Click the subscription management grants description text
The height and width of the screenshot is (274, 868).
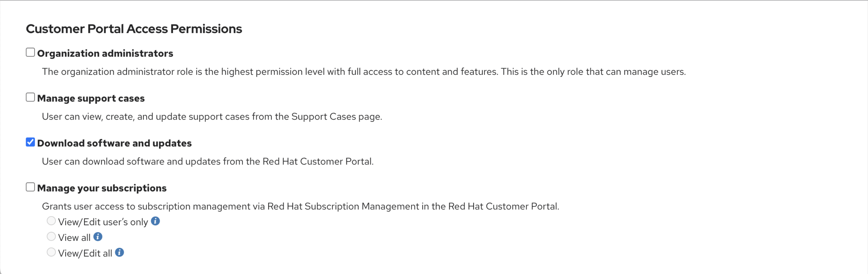coord(301,206)
